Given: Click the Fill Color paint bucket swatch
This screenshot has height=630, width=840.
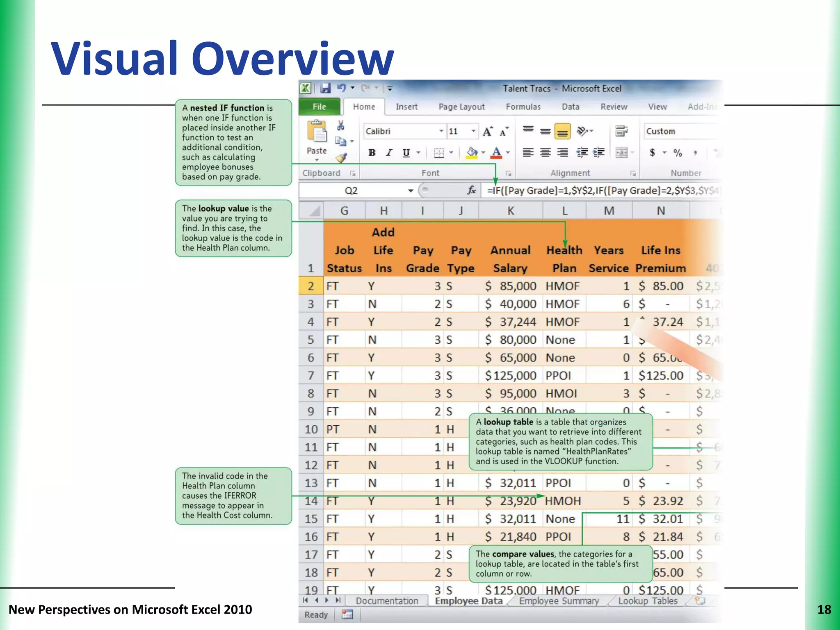Looking at the screenshot, I should click(x=472, y=153).
